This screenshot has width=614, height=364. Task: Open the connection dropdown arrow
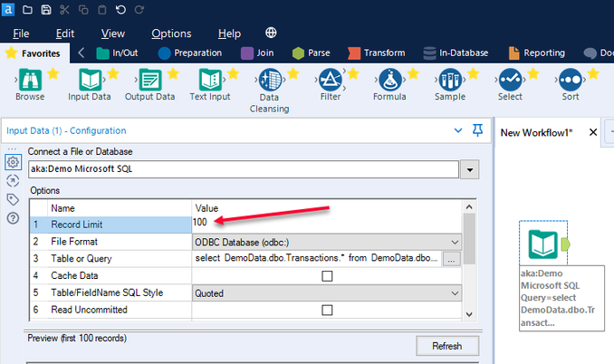click(x=469, y=170)
